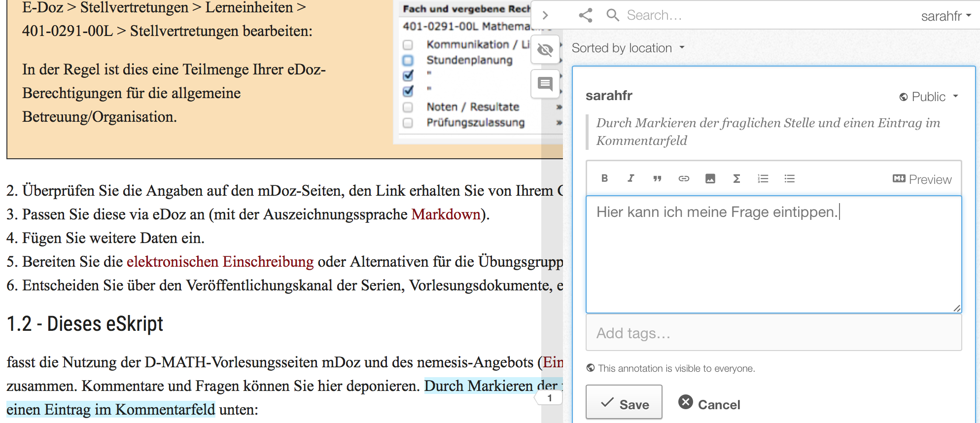Viewport: 980px width, 423px height.
Task: Click into the annotation text area
Action: 773,254
